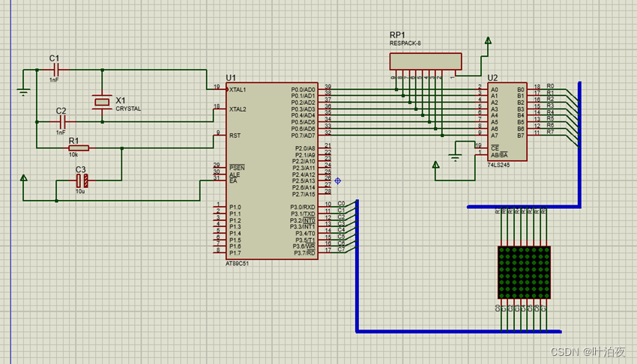
Task: Click the AB/BA pin label on U2
Action: (x=499, y=155)
